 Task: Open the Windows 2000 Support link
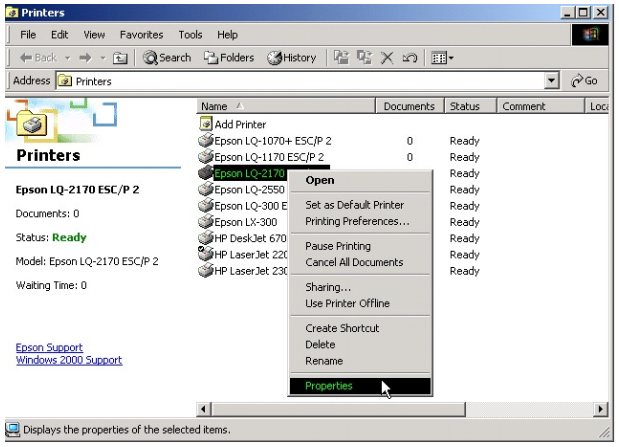tap(69, 360)
